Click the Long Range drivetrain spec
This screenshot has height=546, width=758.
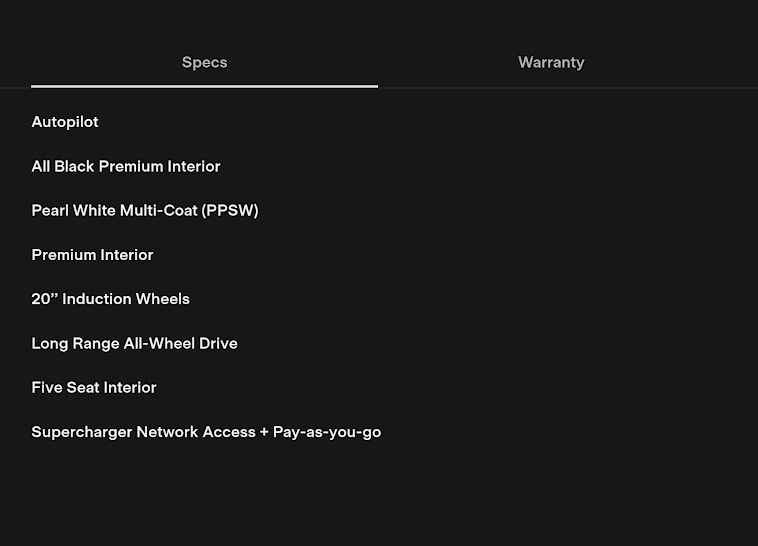pyautogui.click(x=134, y=343)
